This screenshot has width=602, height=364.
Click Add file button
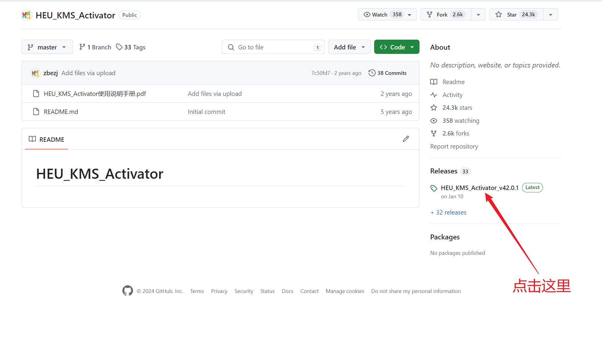[x=349, y=47]
